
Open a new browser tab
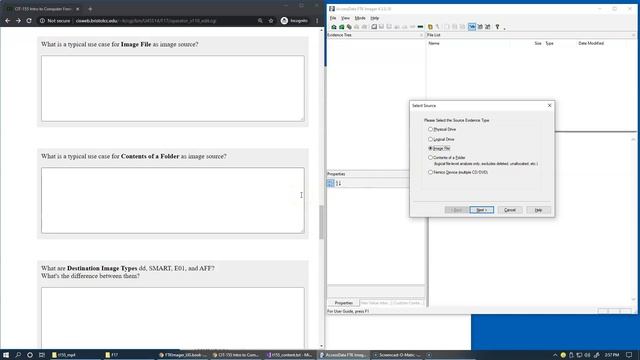pyautogui.click(x=90, y=9)
